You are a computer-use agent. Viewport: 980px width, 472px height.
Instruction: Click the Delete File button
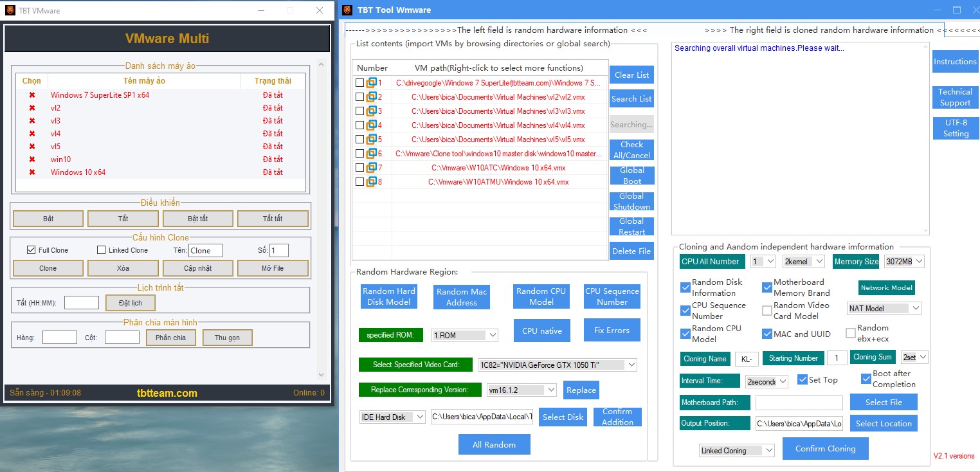pos(631,251)
